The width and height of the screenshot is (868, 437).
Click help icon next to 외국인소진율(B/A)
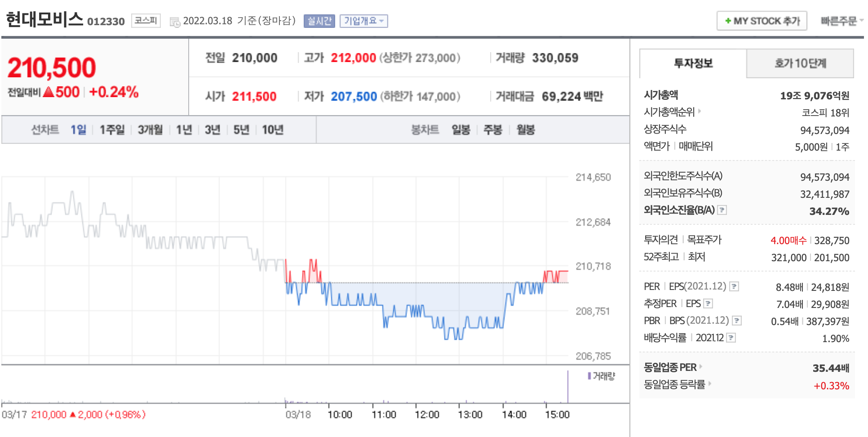tap(722, 210)
